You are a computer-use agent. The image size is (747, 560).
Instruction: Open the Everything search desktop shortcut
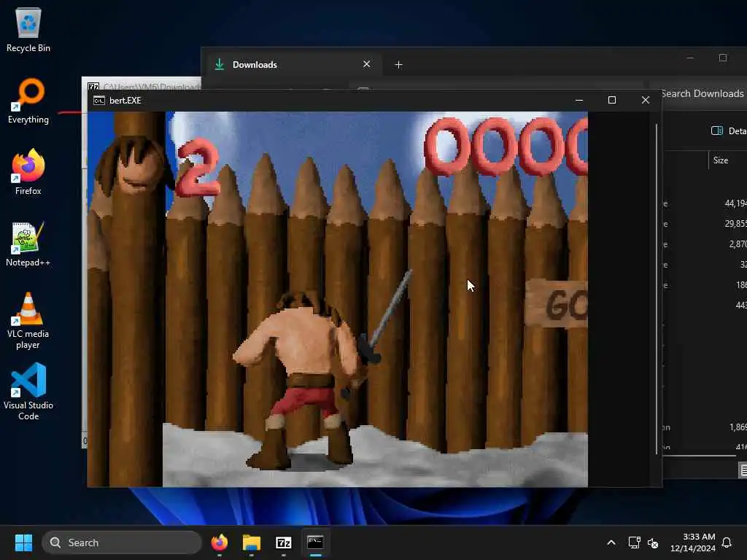tap(28, 101)
